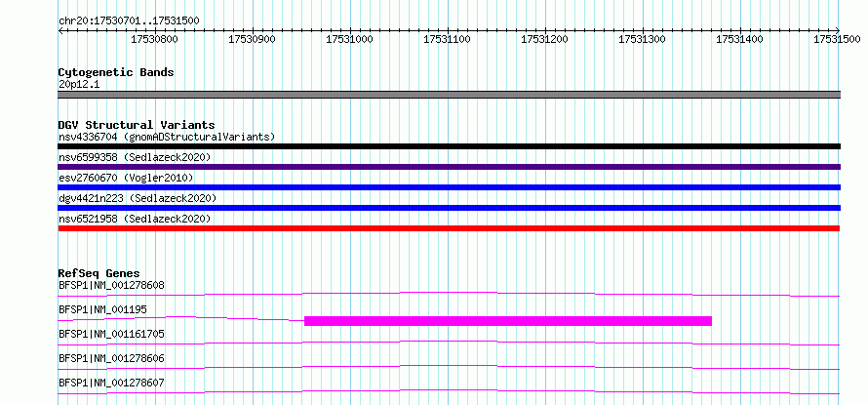Click the 17531400 ruler tick label

(740, 39)
